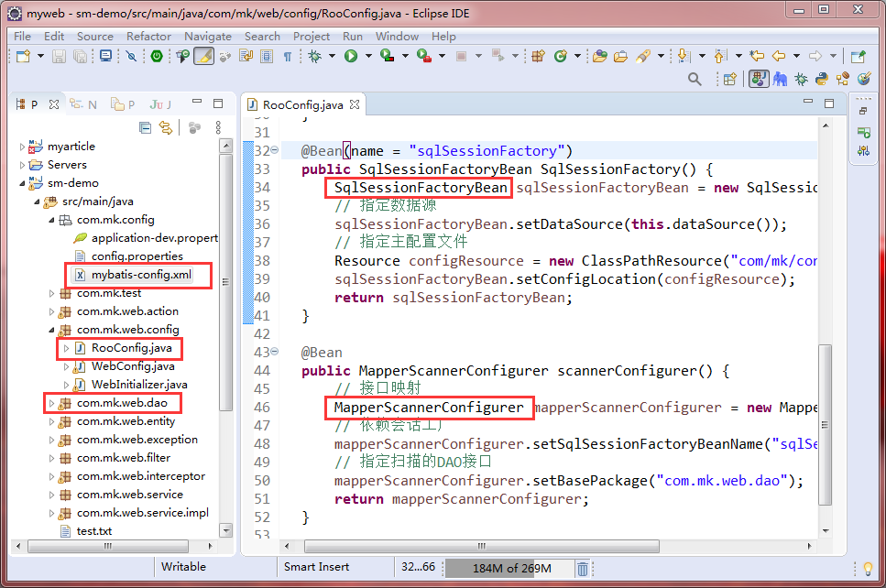Select the RooConfig.java editor tab
The height and width of the screenshot is (588, 886).
click(x=302, y=104)
